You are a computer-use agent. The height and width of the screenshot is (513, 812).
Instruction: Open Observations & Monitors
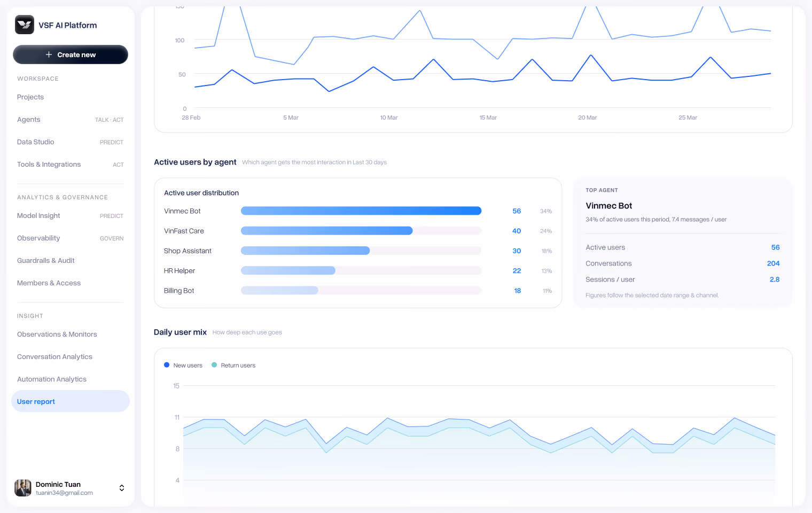71,335
